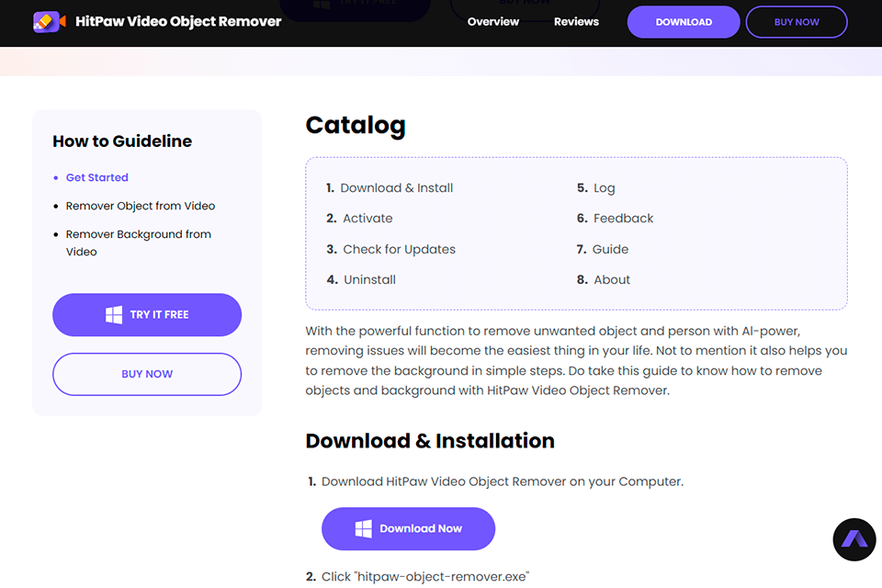The width and height of the screenshot is (882, 588).
Task: Jump to the Log catalog entry
Action: click(604, 187)
